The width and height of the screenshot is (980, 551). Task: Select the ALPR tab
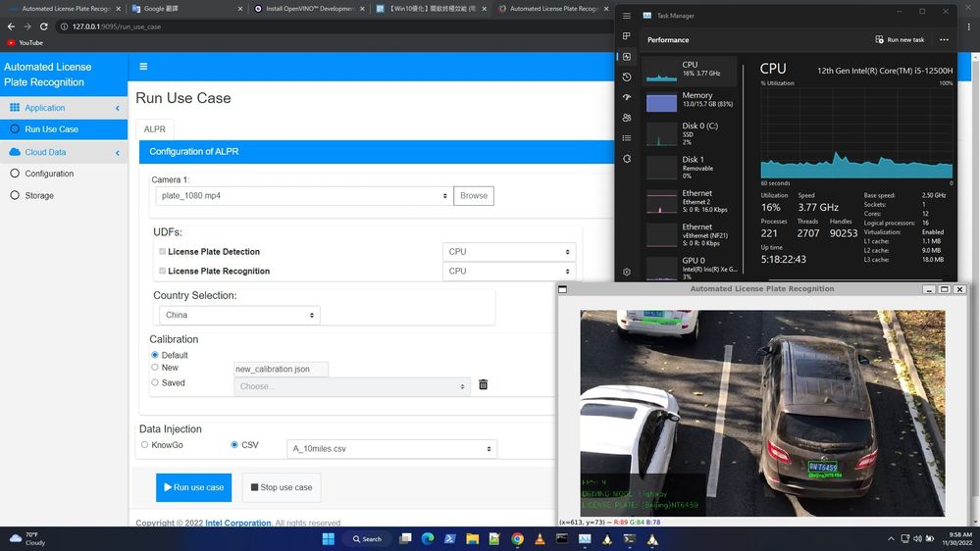[x=154, y=129]
